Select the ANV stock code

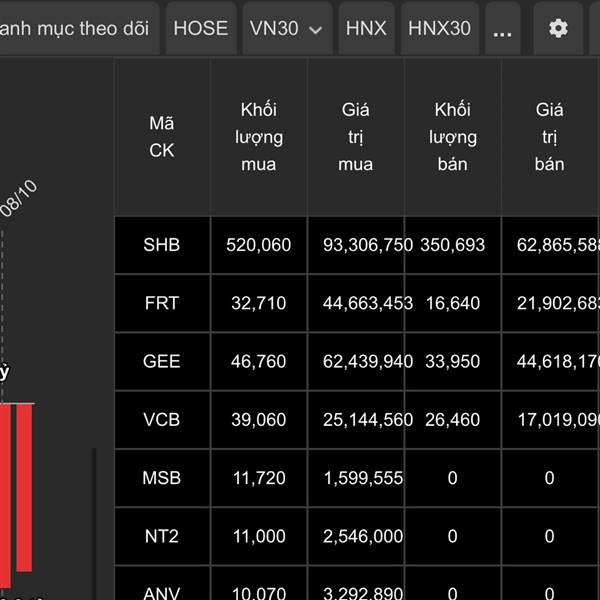tap(162, 593)
